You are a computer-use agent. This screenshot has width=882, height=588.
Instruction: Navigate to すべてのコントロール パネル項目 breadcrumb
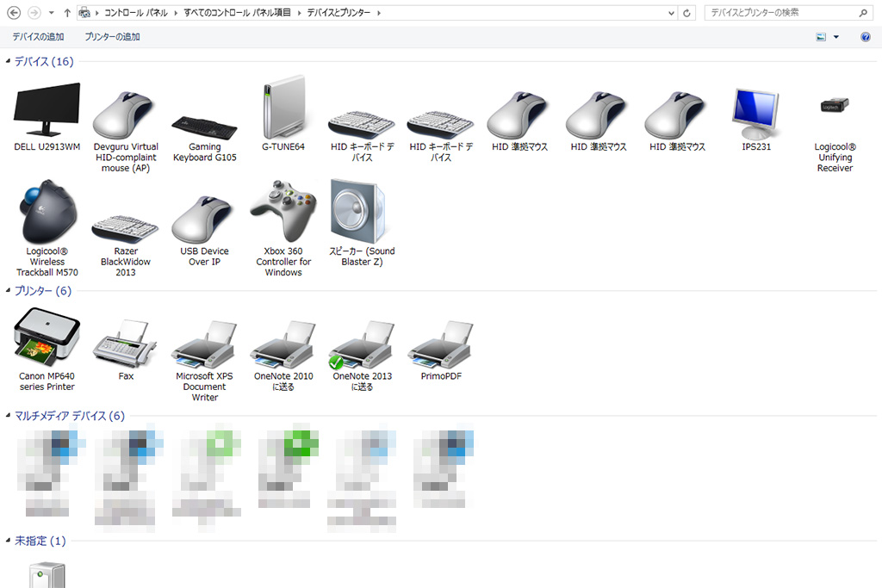click(x=238, y=12)
